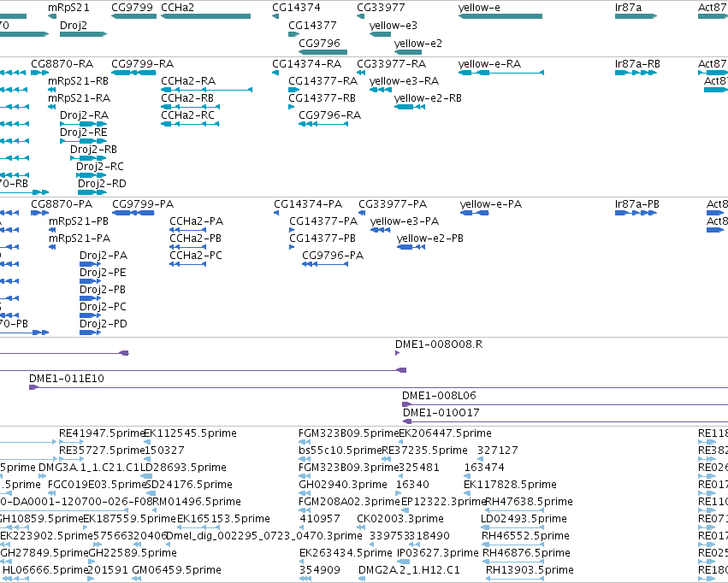Click the yellow-e3 gene label
The width and height of the screenshot is (728, 583).
point(394,25)
